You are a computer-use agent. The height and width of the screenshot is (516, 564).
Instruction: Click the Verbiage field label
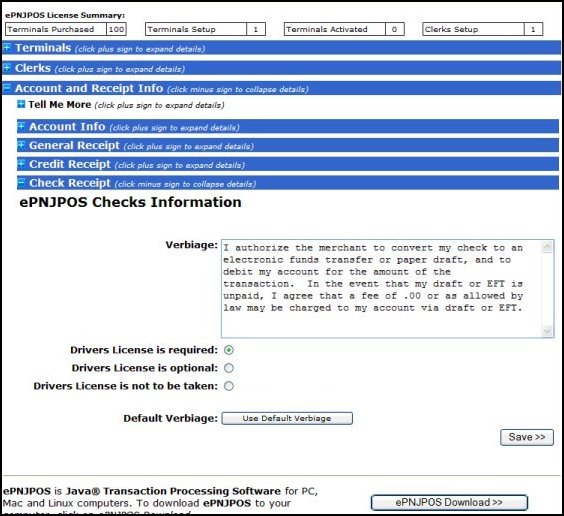191,245
